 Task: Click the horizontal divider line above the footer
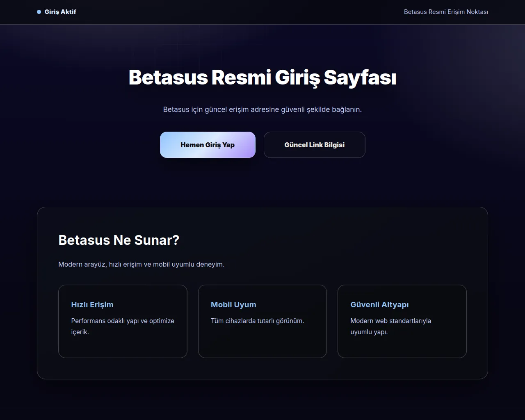(x=262, y=407)
